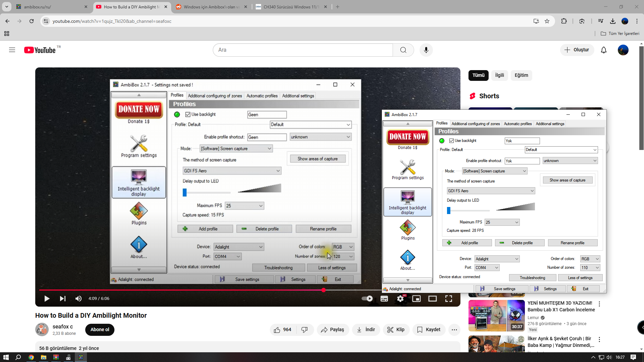This screenshot has width=644, height=362.
Task: Click the YouTube search field Ara
Action: pyautogui.click(x=303, y=50)
